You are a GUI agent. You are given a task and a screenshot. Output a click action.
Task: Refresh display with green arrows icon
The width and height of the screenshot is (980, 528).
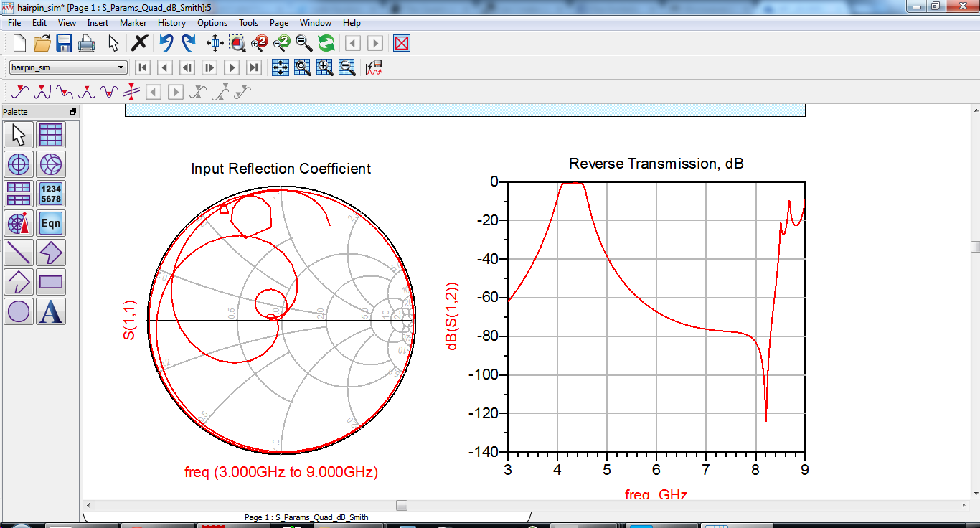point(326,43)
